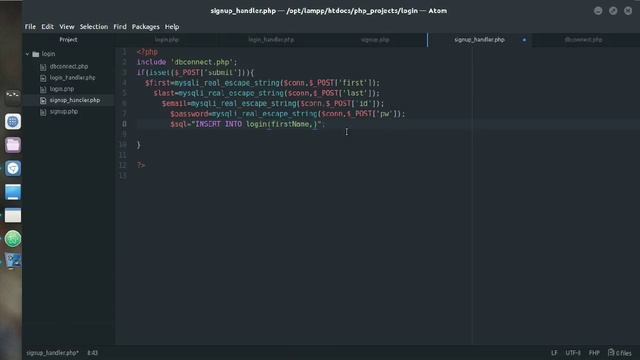Open the green Atom dock icon

[13, 239]
